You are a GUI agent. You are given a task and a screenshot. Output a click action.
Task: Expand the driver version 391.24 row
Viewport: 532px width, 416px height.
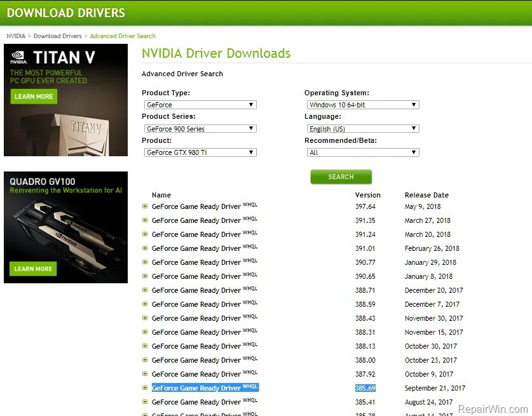[145, 234]
